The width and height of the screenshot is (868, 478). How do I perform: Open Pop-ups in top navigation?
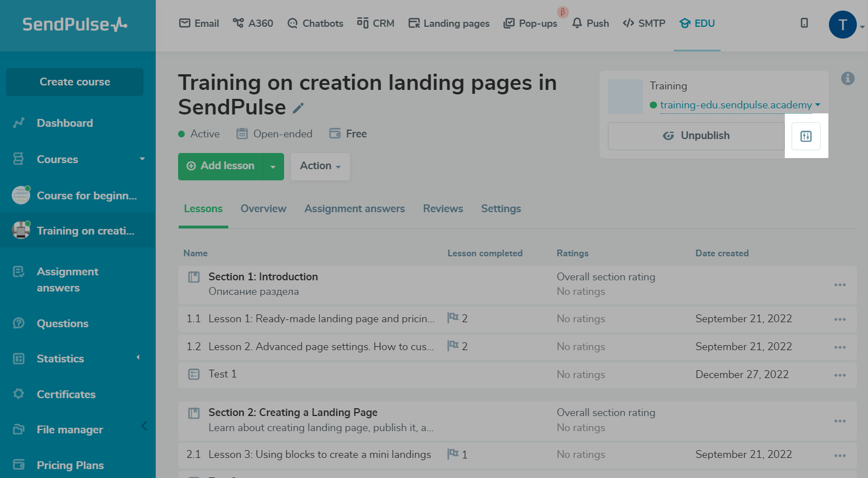point(530,23)
